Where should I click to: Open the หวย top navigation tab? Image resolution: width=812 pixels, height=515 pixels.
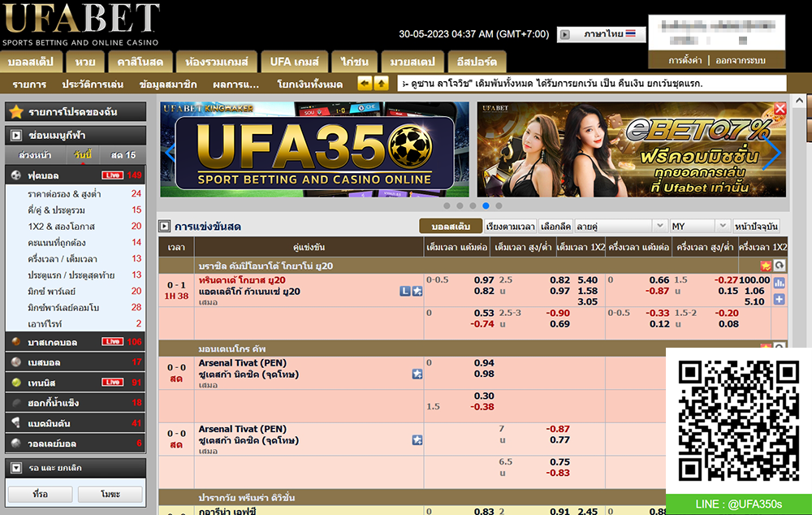(x=85, y=62)
